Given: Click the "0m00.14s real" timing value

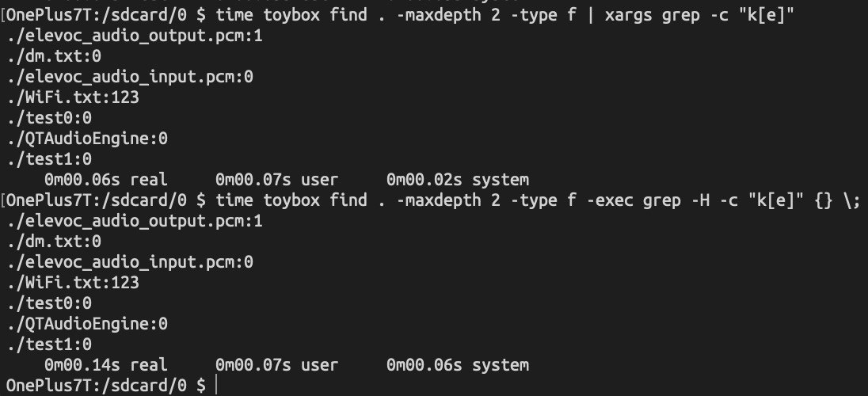Looking at the screenshot, I should point(105,364).
